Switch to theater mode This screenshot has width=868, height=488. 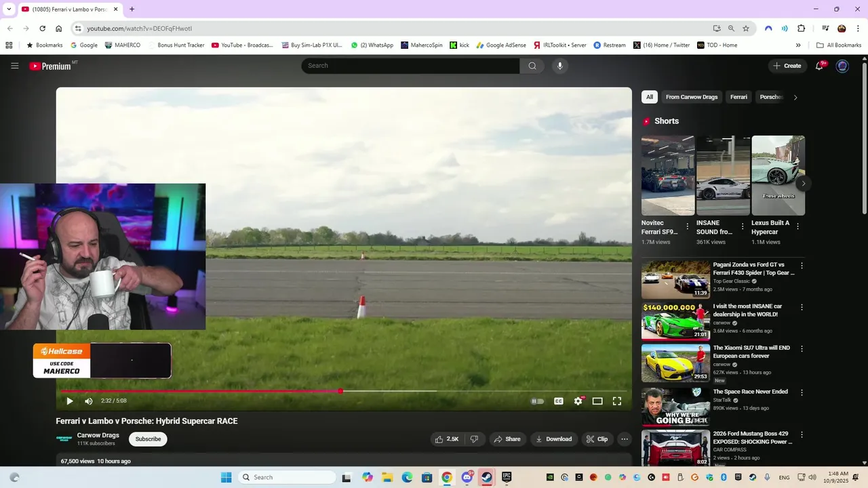pos(597,401)
